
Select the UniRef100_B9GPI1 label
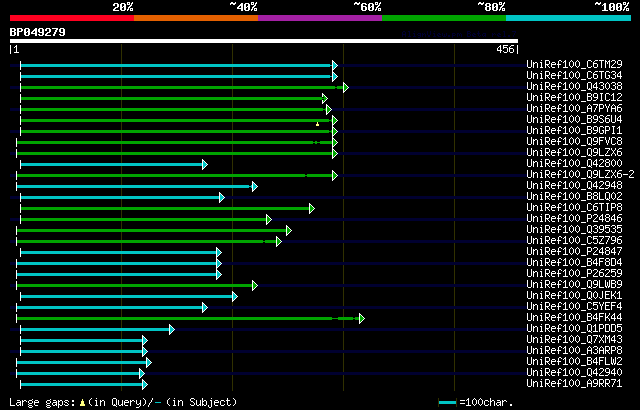tap(574, 130)
